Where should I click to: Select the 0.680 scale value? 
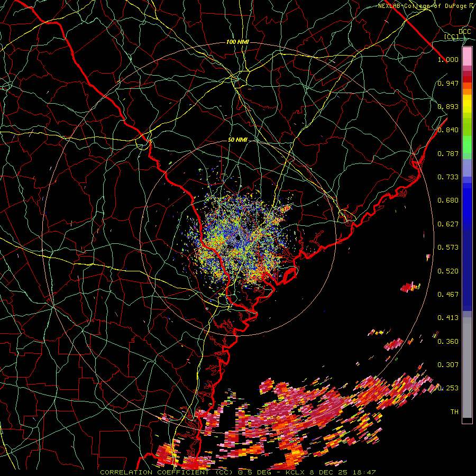pos(448,200)
